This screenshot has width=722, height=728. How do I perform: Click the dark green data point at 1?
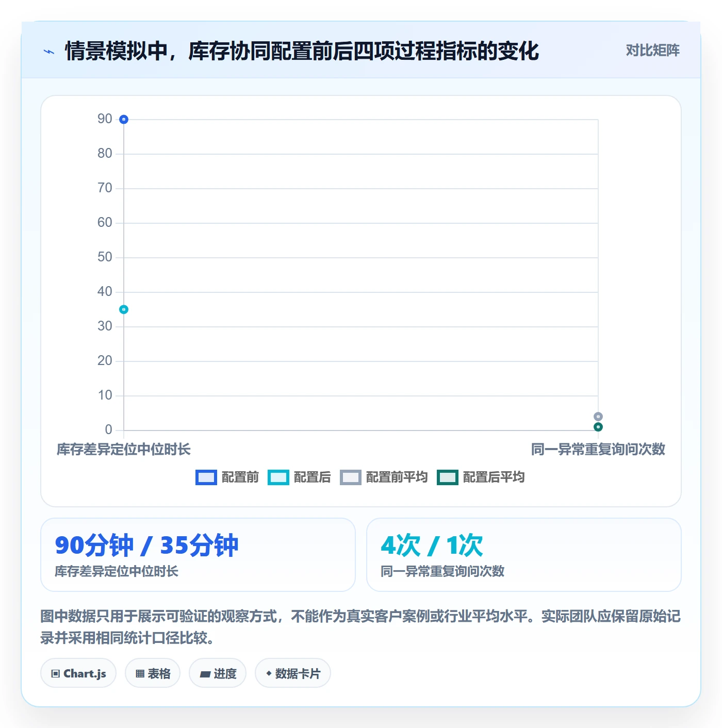click(598, 427)
